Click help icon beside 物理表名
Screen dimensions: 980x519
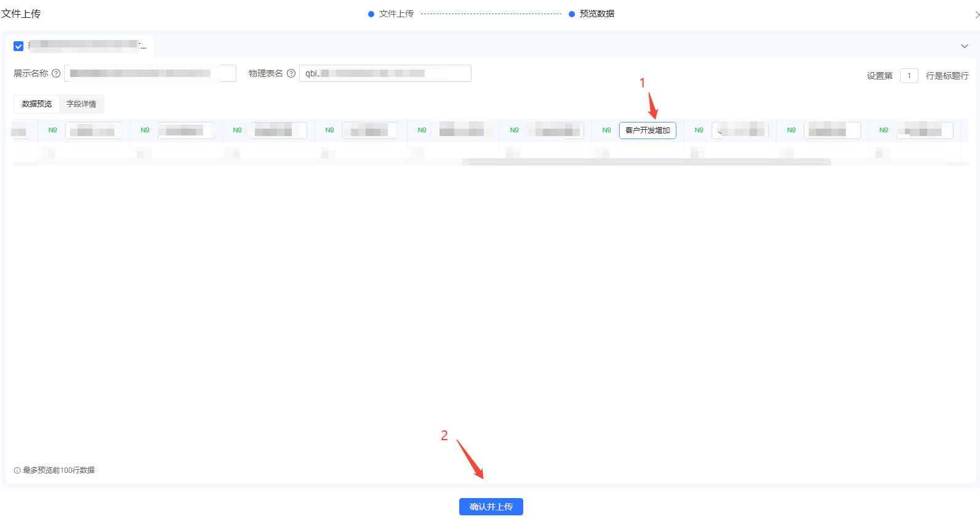(291, 73)
